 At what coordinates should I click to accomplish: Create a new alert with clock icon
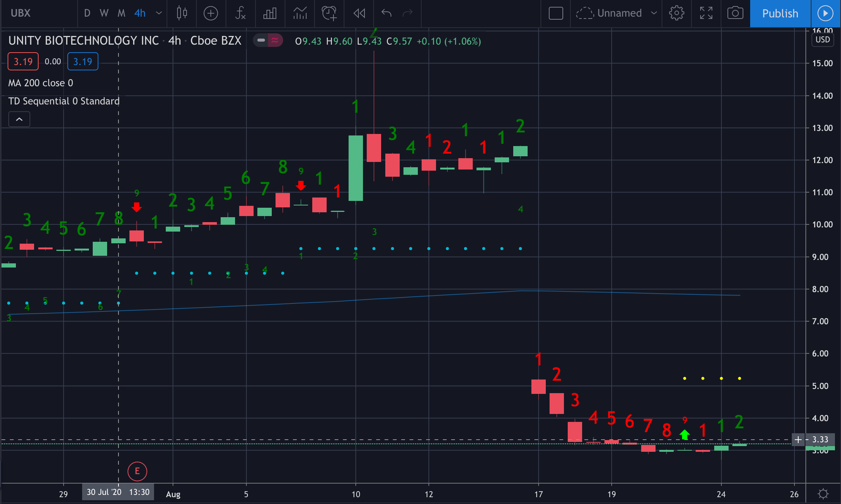[x=329, y=14]
